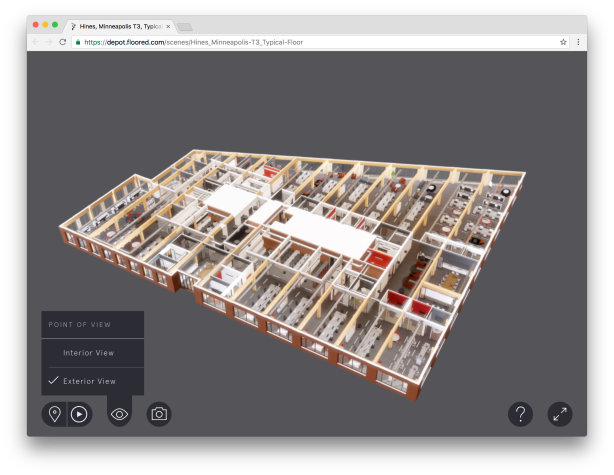
Task: Take a snapshot with the camera icon
Action: tap(159, 414)
